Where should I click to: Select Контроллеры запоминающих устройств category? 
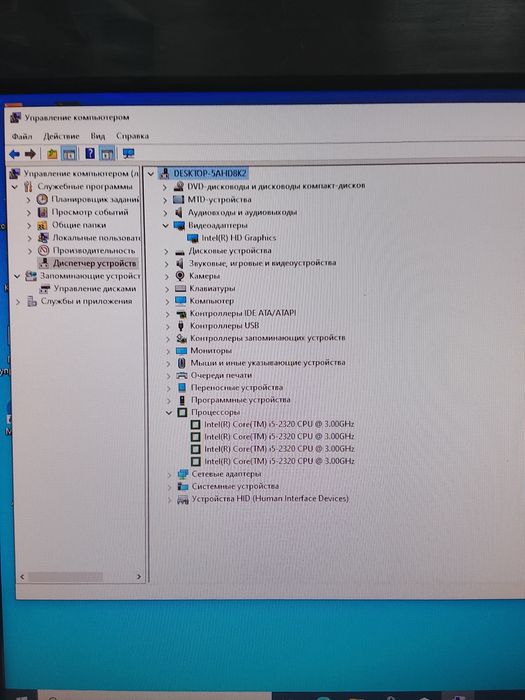click(x=267, y=338)
